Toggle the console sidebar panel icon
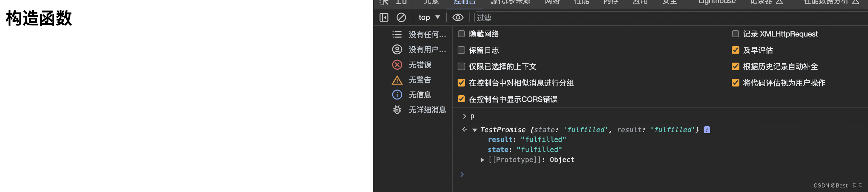Screen dimensions: 868x192 384,17
